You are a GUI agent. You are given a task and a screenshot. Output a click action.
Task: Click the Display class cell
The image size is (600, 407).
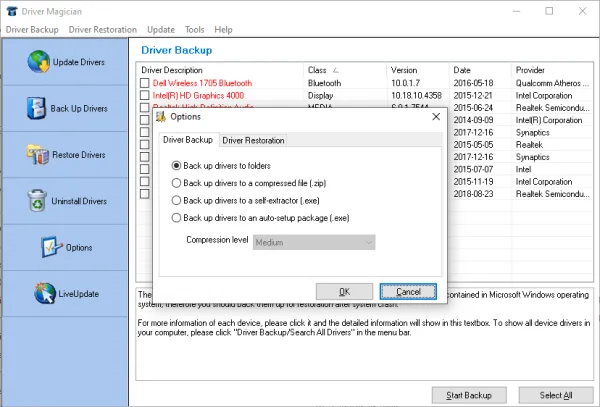(x=321, y=95)
